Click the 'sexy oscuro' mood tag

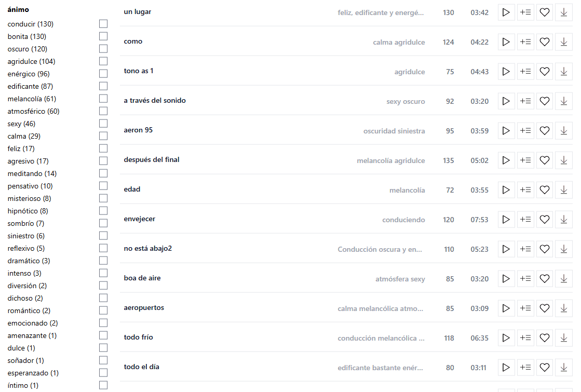pyautogui.click(x=406, y=101)
